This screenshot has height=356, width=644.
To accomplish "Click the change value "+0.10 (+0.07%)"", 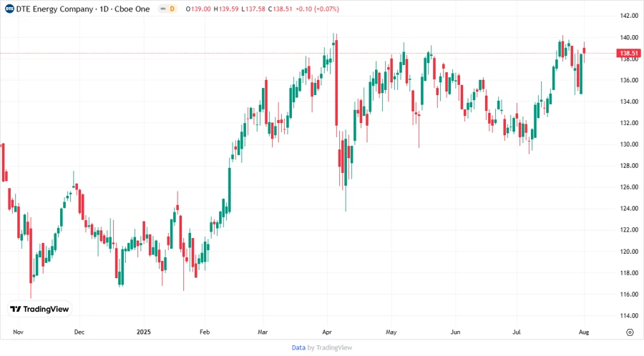I will click(x=318, y=9).
